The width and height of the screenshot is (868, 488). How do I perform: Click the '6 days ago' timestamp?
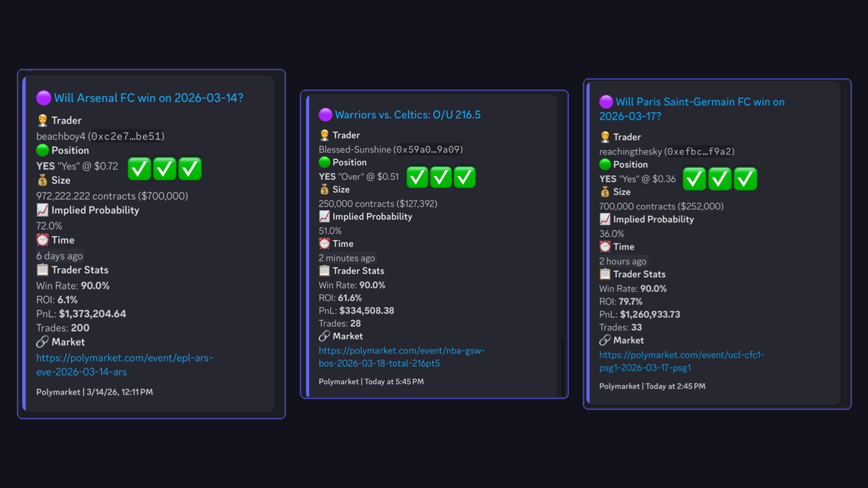click(x=59, y=256)
